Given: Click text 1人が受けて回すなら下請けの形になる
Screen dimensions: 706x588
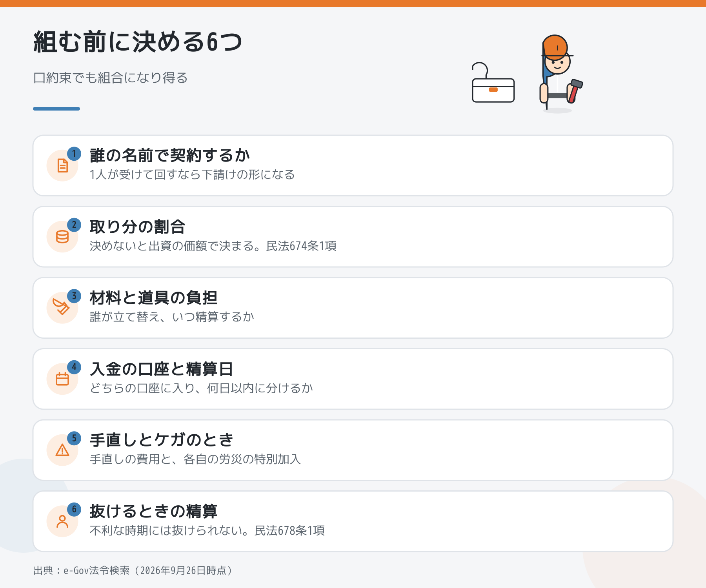Looking at the screenshot, I should point(192,174).
